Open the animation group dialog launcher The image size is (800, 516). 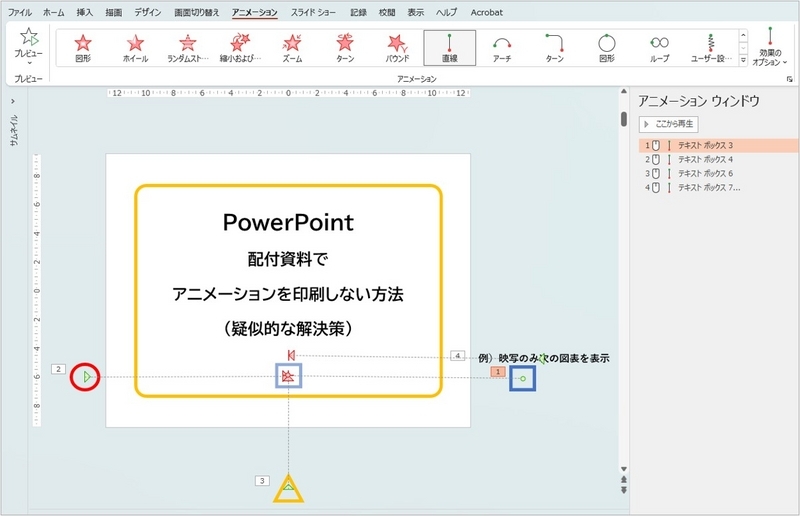(789, 79)
